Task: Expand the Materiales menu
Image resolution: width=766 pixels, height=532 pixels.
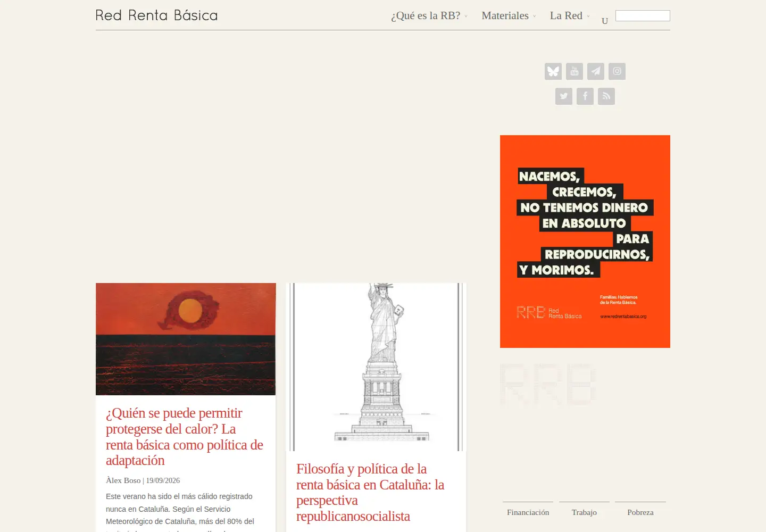Action: click(x=509, y=16)
